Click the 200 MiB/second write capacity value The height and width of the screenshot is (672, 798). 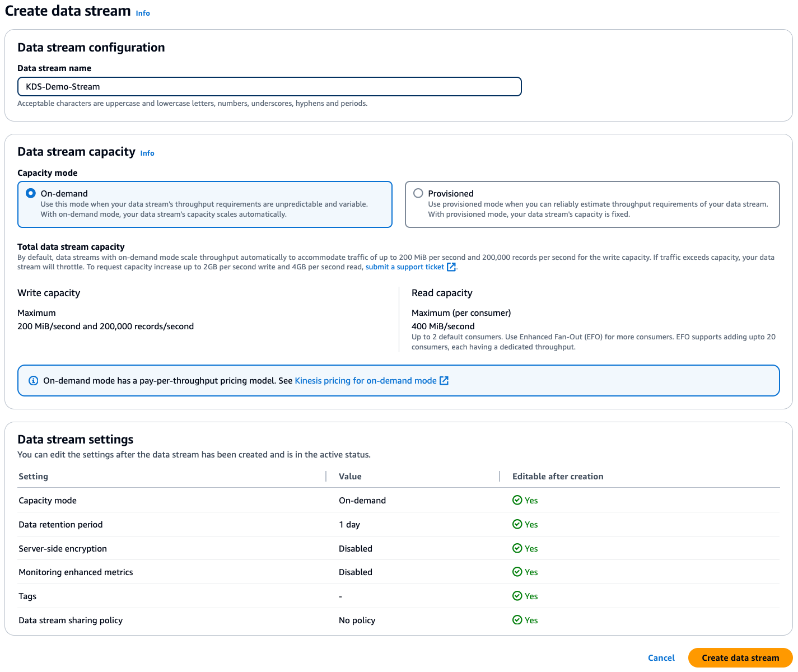pyautogui.click(x=106, y=326)
